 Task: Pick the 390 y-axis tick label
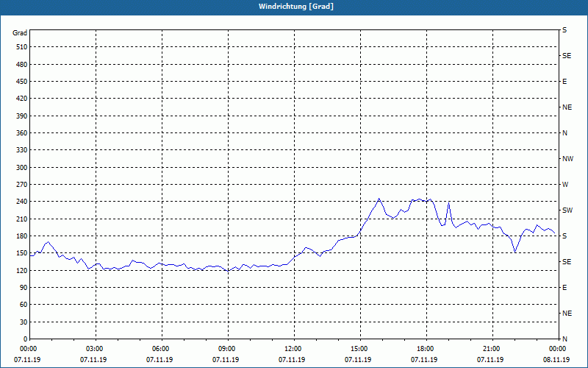pyautogui.click(x=22, y=116)
